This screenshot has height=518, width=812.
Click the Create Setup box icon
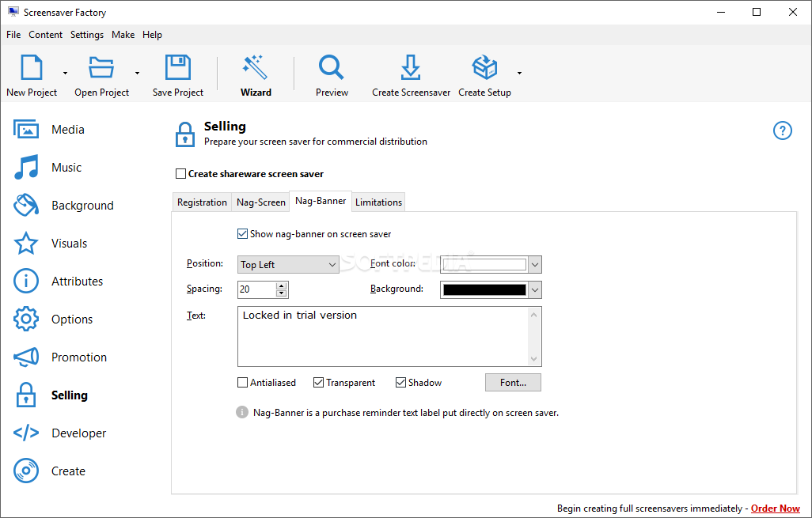tap(484, 67)
